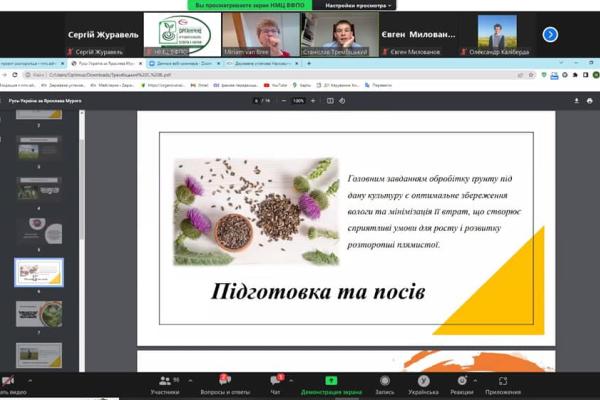Click the share page icon in address bar

[x=520, y=75]
